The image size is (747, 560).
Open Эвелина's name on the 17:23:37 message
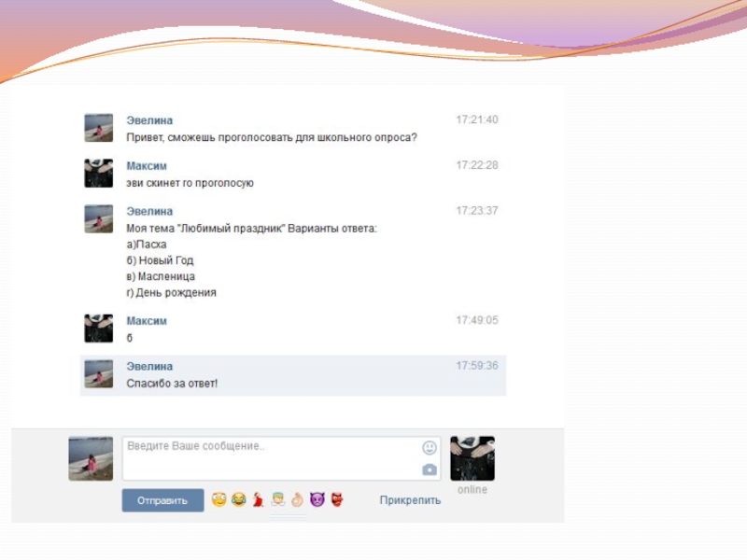(x=149, y=212)
